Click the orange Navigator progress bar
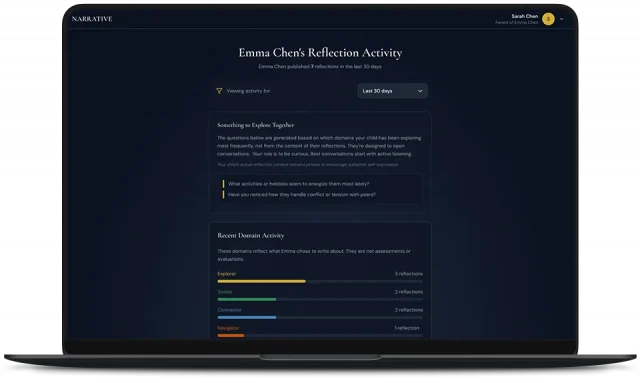The width and height of the screenshot is (640, 383). 231,335
